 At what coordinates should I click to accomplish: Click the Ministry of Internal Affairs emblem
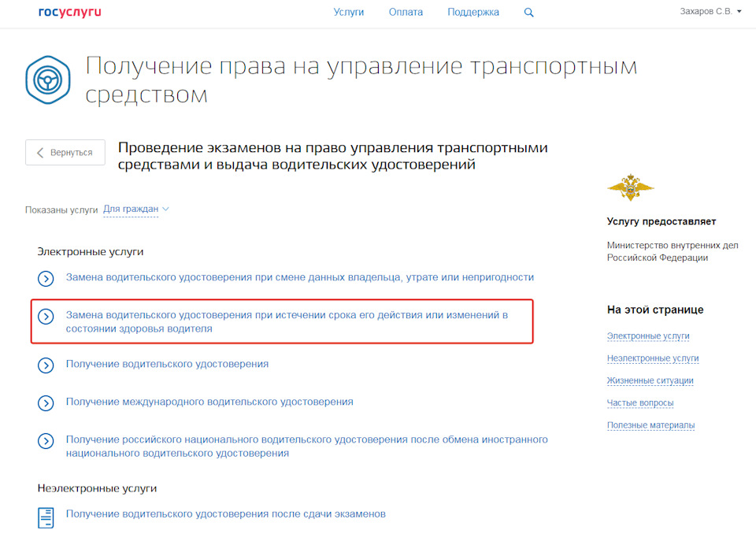[x=630, y=187]
